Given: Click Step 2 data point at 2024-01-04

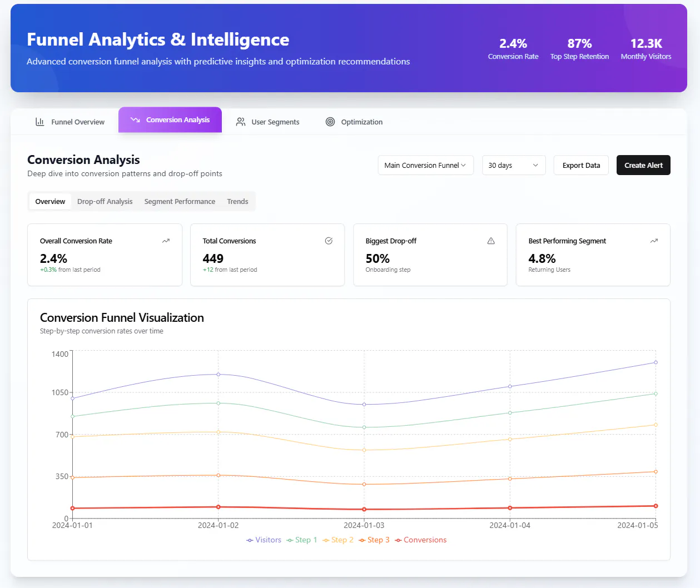Looking at the screenshot, I should [x=510, y=440].
